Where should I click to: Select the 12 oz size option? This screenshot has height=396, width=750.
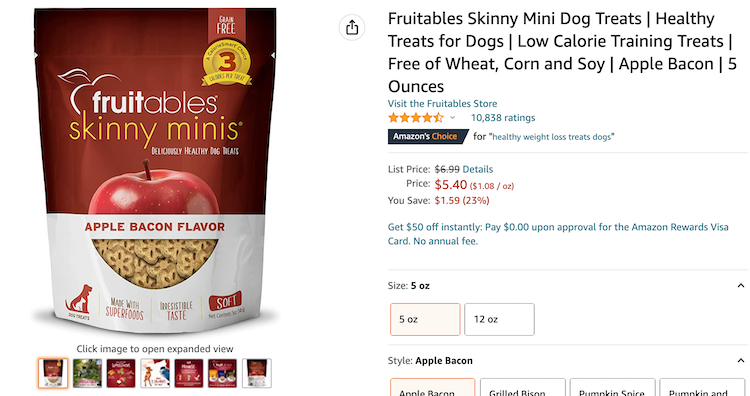499,319
